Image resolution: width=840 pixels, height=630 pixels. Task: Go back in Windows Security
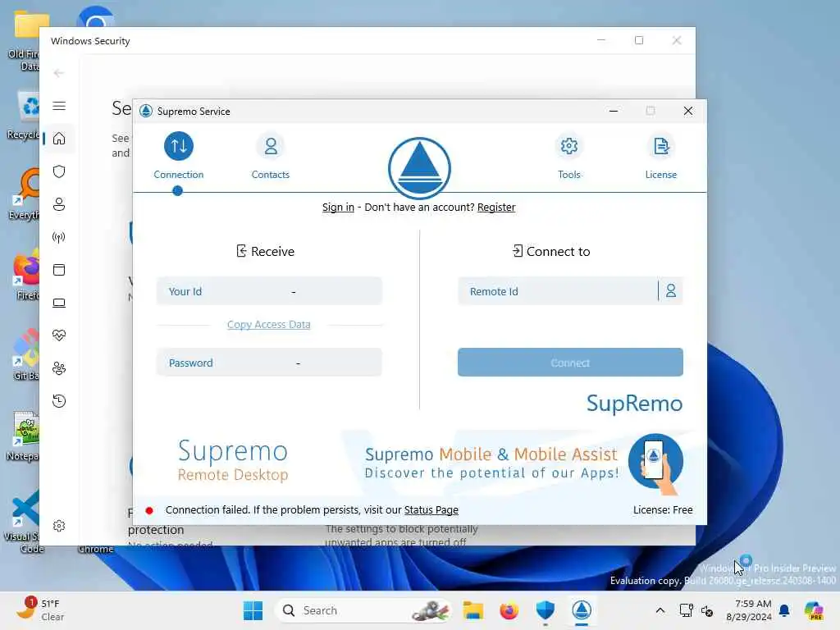[59, 73]
